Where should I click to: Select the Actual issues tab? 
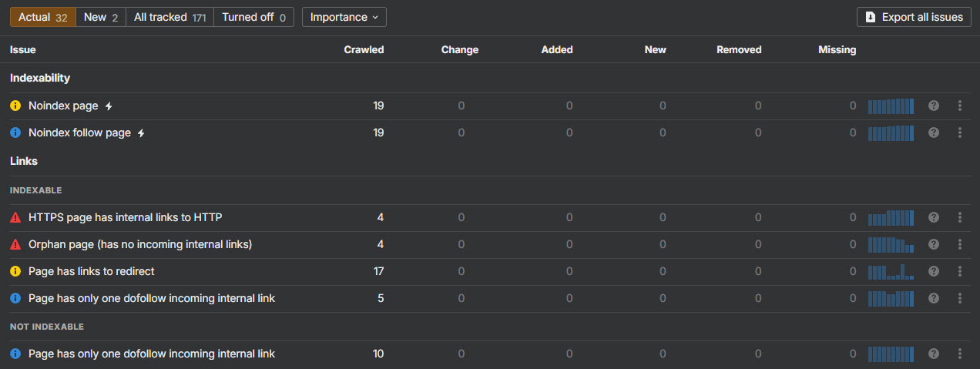pos(42,17)
